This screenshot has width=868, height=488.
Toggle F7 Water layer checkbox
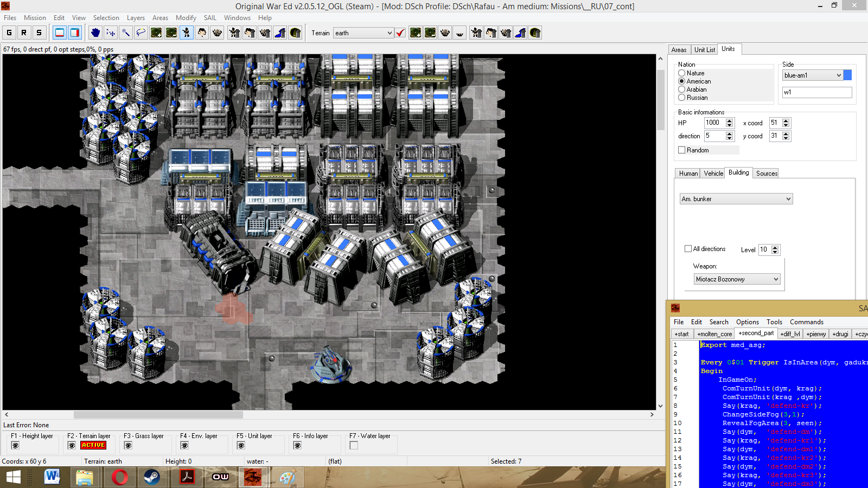tap(354, 446)
